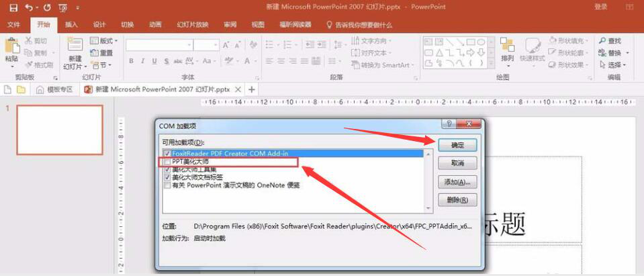Click the large Paste clipboard icon

click(12, 45)
